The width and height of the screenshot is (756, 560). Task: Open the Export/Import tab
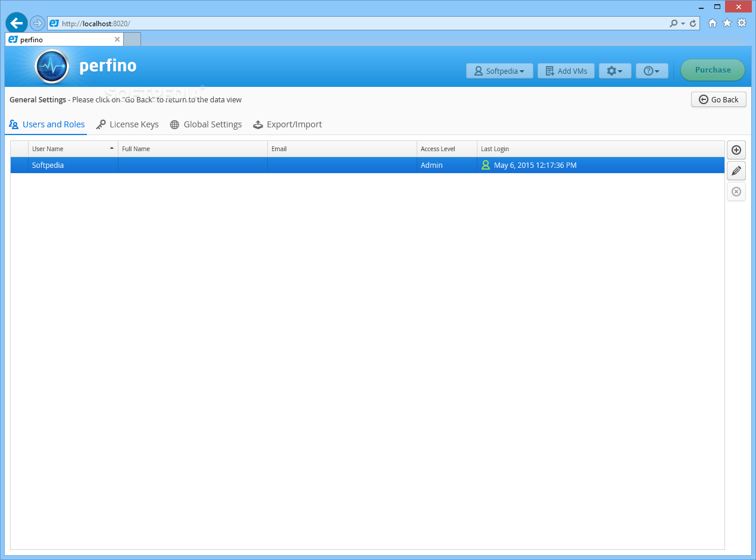tap(288, 124)
